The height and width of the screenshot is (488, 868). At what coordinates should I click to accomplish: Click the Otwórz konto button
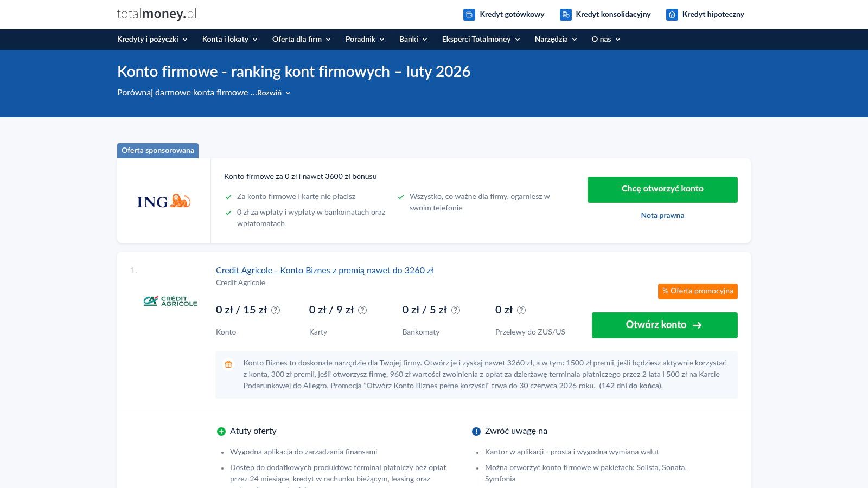pos(665,325)
